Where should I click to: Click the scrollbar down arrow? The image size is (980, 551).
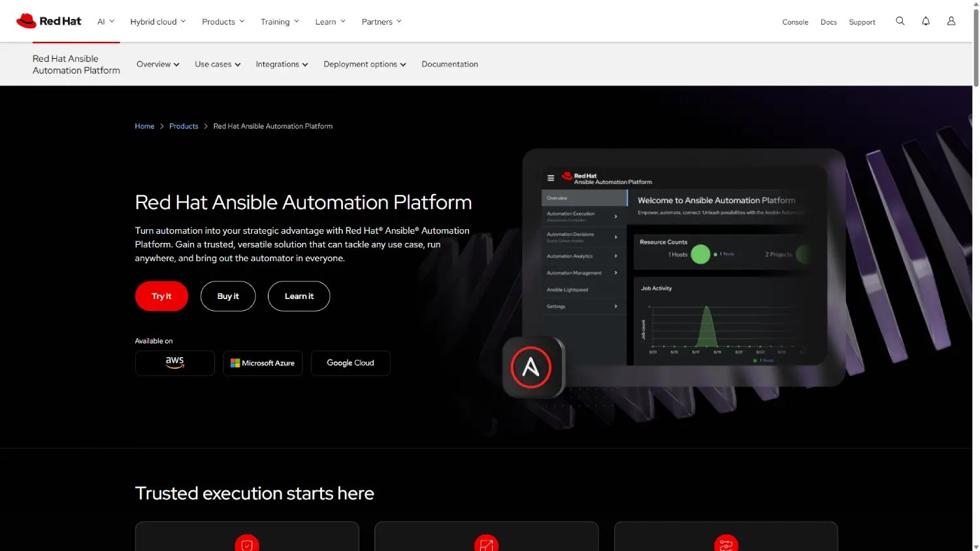pos(976,547)
